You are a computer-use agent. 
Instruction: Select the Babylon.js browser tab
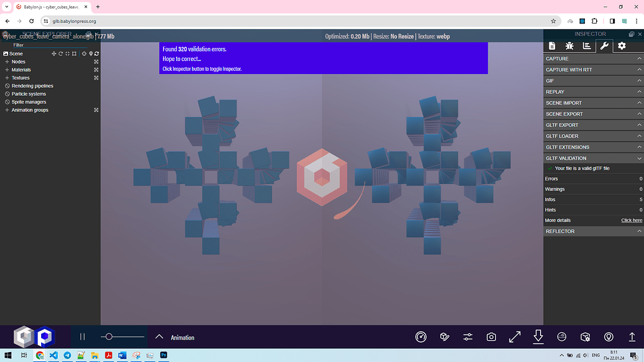[47, 6]
